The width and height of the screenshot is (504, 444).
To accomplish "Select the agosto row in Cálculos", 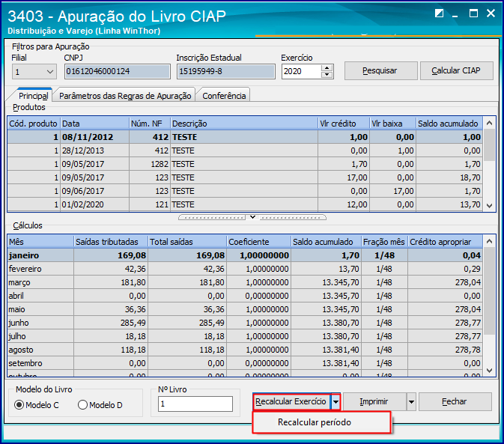I will [x=245, y=350].
